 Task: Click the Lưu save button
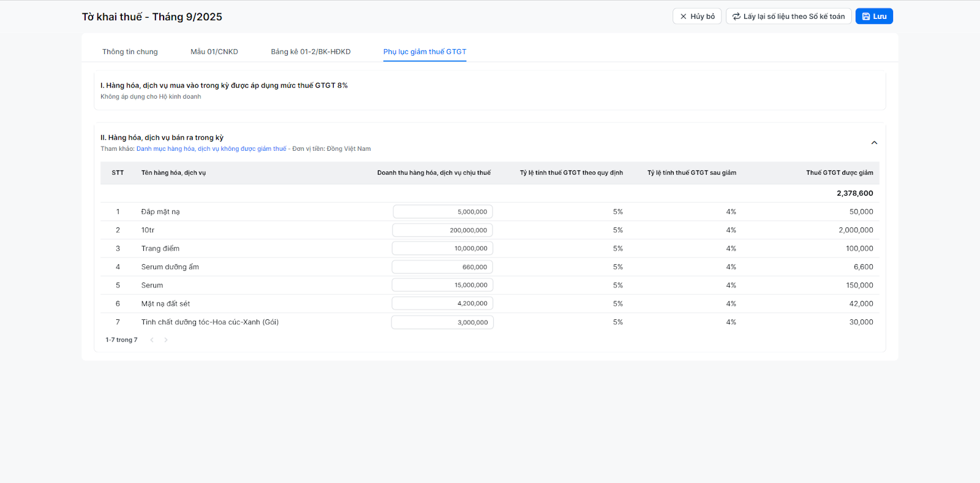[x=874, y=17]
